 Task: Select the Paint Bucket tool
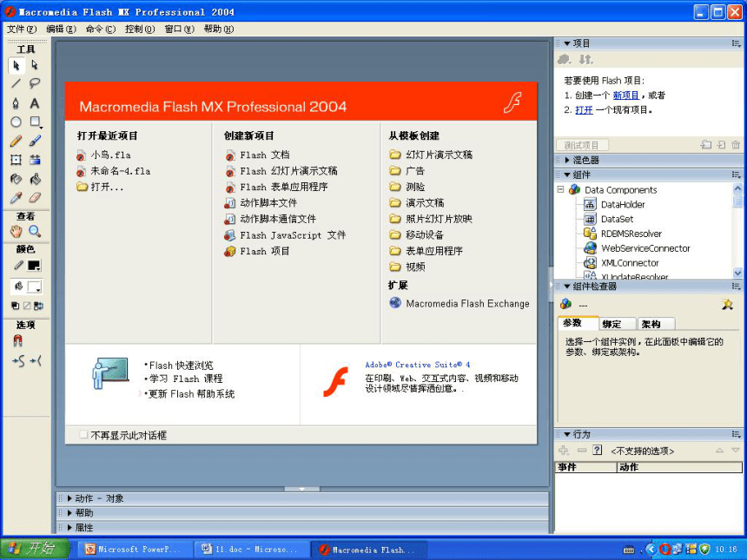click(35, 179)
